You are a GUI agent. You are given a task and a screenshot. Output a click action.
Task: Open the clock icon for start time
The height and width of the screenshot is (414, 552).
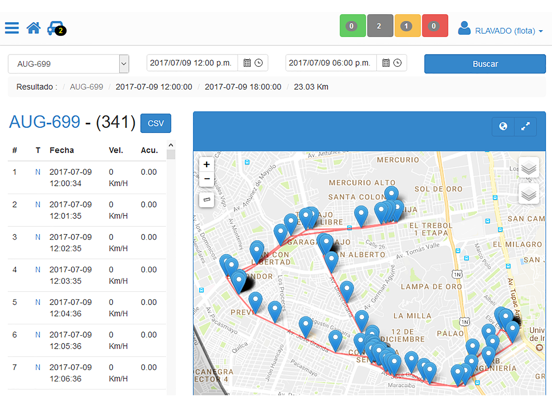(259, 63)
